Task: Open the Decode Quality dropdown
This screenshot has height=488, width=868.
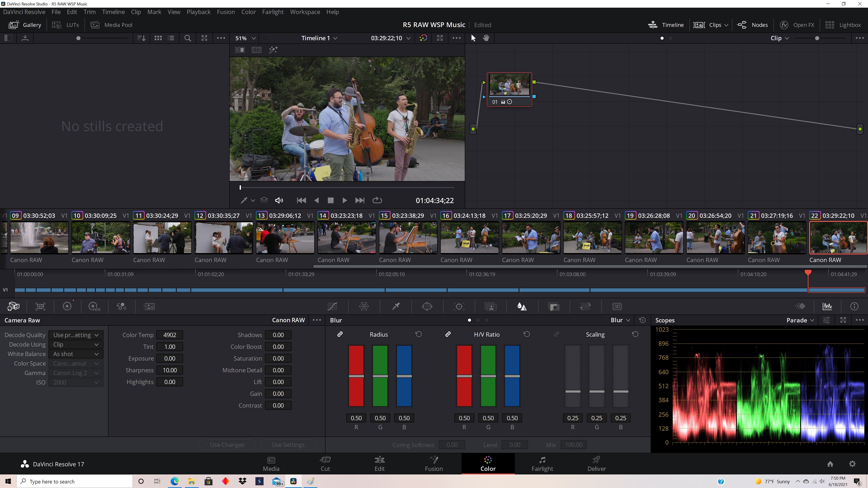Action: tap(75, 335)
